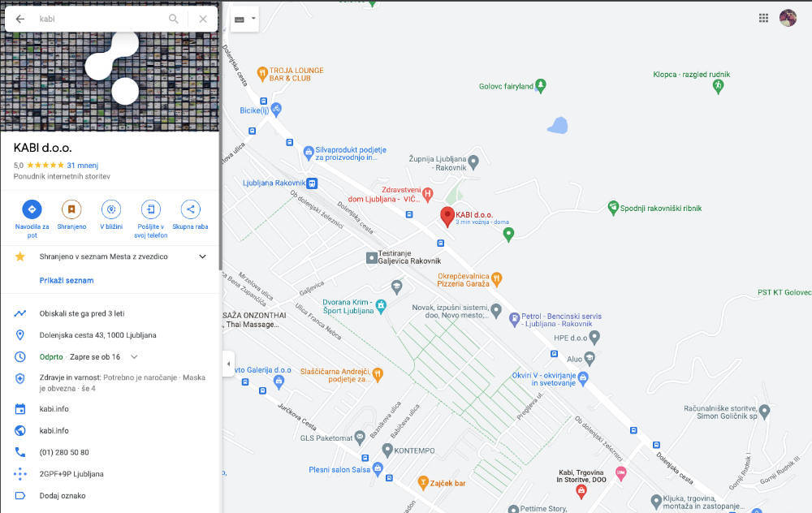Click the Aluo school marker
The height and width of the screenshot is (513, 812).
point(590,358)
